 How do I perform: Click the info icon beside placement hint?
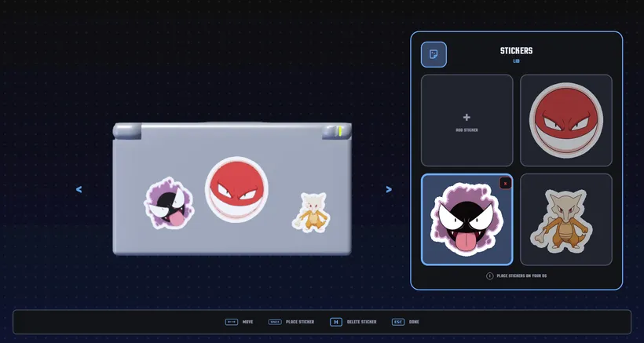[x=489, y=276]
